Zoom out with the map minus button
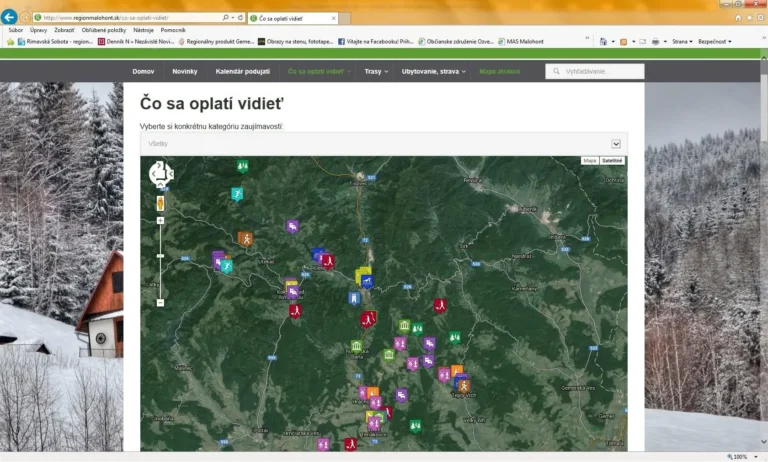The height and width of the screenshot is (462, 768). tap(160, 303)
